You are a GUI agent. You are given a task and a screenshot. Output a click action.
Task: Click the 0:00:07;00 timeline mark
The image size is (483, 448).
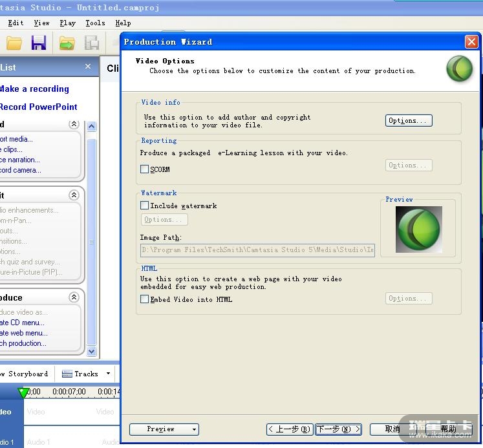69,391
